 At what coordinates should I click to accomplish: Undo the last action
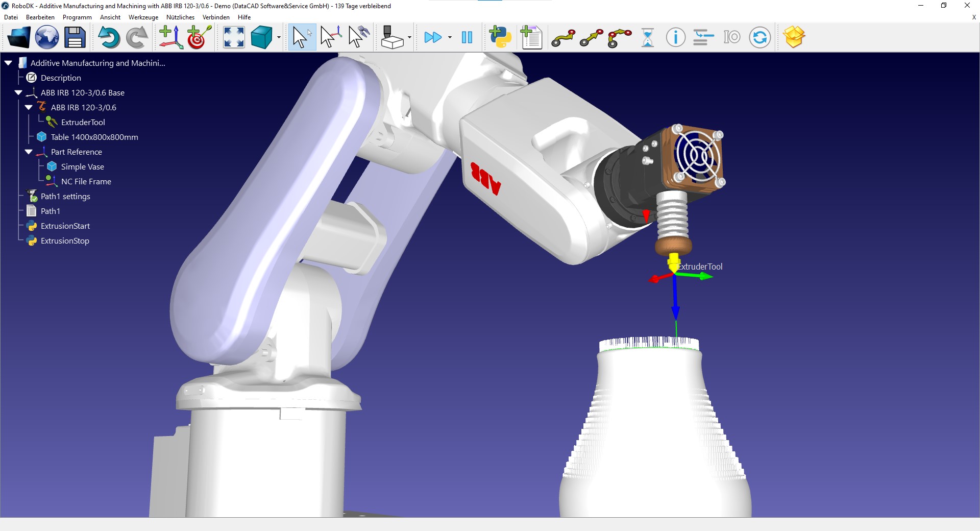point(109,37)
